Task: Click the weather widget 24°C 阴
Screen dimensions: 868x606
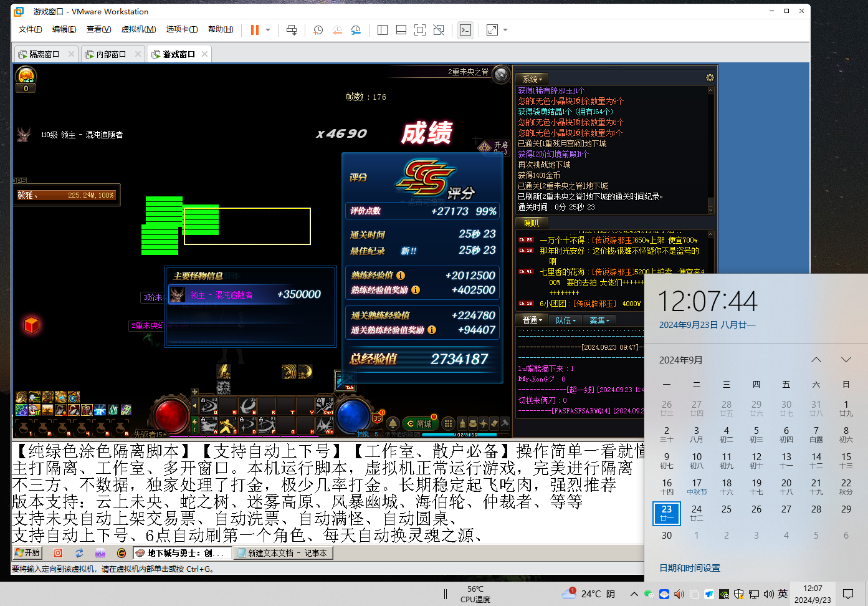Action: 588,594
